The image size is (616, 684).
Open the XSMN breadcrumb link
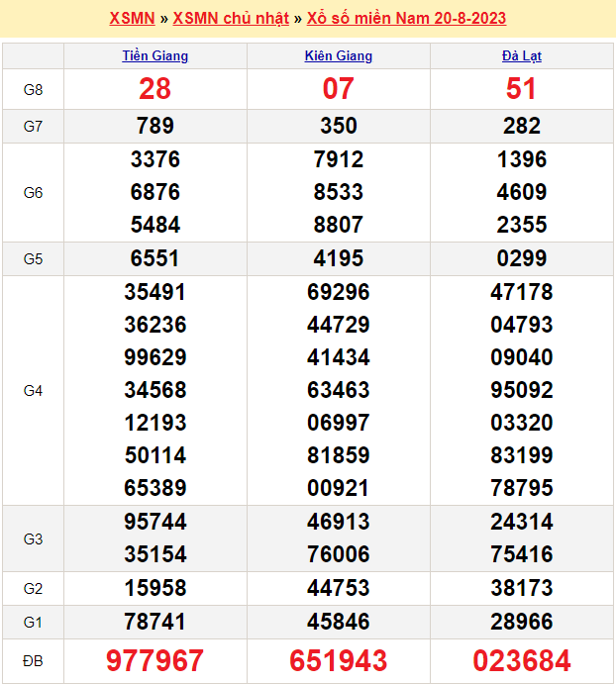(132, 19)
